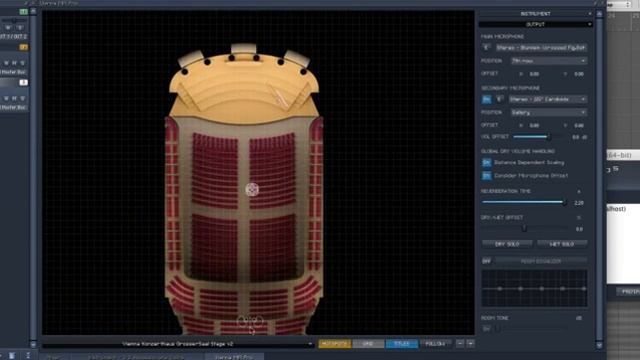Click the Vol Offset slider
The width and height of the screenshot is (640, 360).
click(537, 137)
